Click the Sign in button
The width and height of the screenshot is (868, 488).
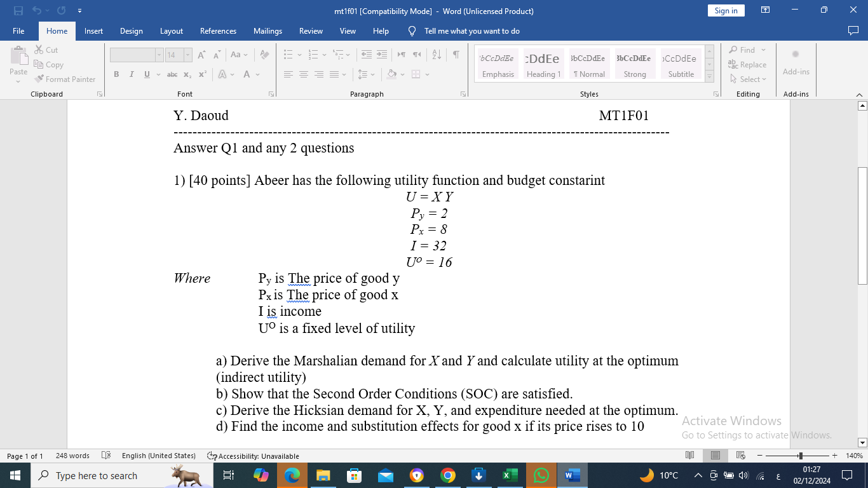pos(726,11)
